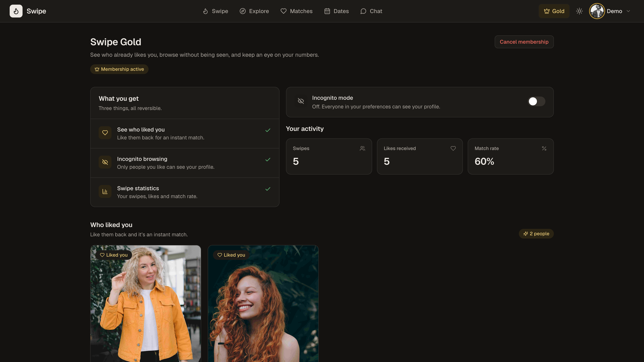Click the Swipe Gold page heading
The height and width of the screenshot is (362, 644).
click(x=116, y=42)
